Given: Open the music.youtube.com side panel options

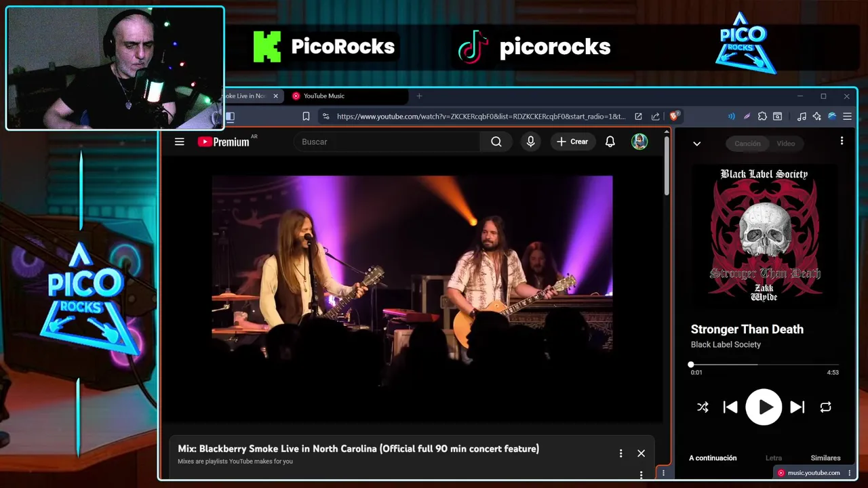Looking at the screenshot, I should (x=850, y=473).
